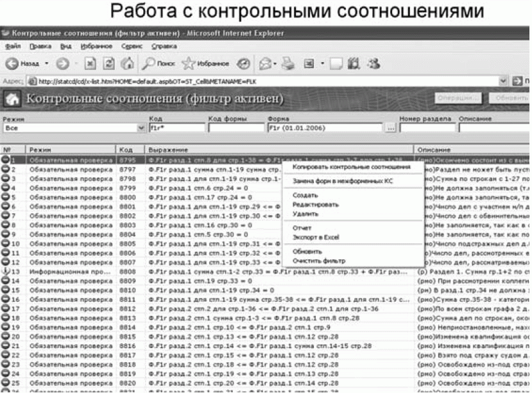
Task: Click the Код формы filter field
Action: point(236,128)
